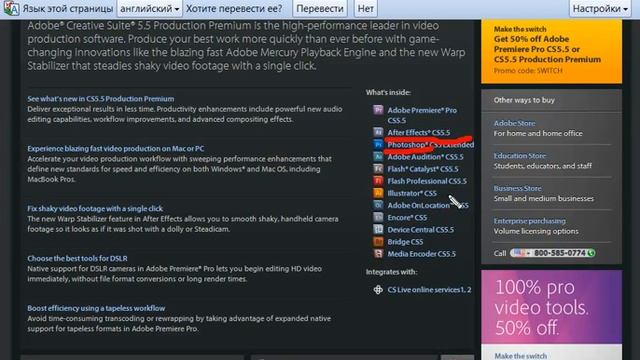Click the Media Encoder product icon
Screen dimensions: 640x360
[378, 253]
